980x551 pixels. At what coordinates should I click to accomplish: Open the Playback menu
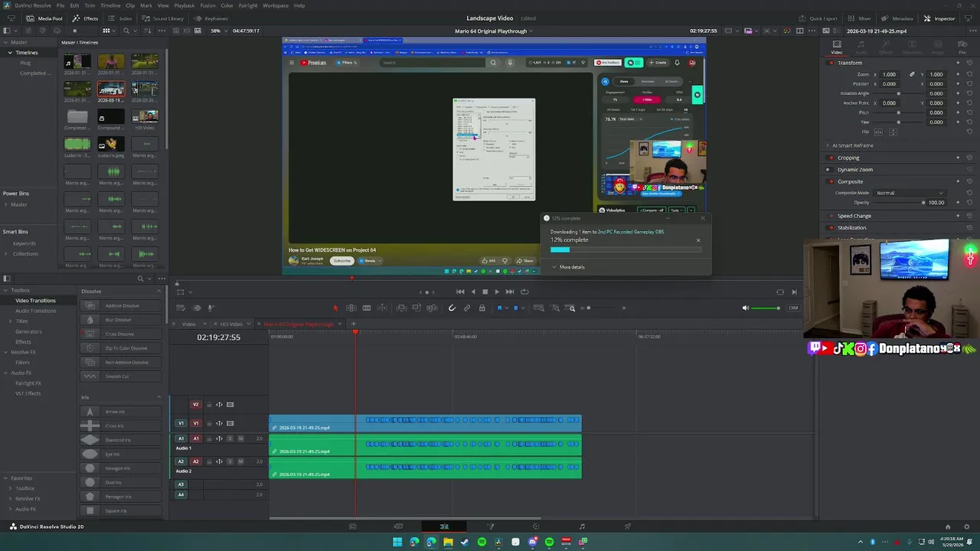(x=185, y=5)
